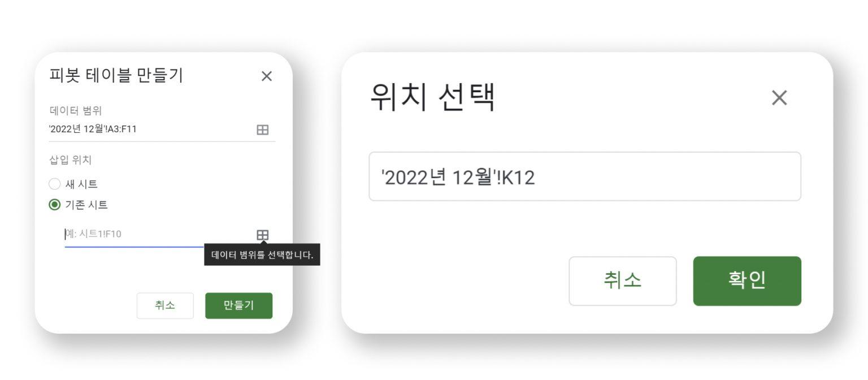Image resolution: width=868 pixels, height=380 pixels.
Task: Click 취소 in the 위치 선택 dialog
Action: 622,281
